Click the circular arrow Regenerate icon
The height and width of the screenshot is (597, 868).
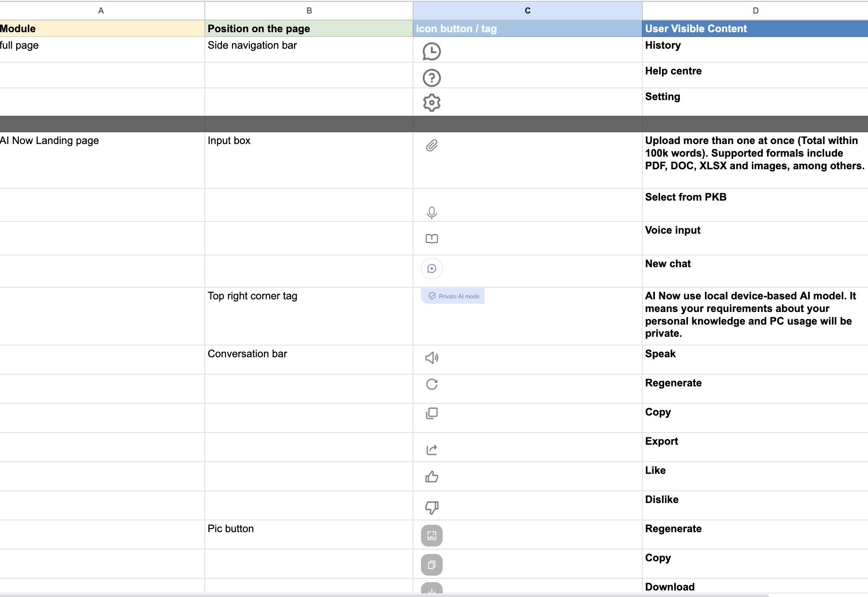[431, 384]
